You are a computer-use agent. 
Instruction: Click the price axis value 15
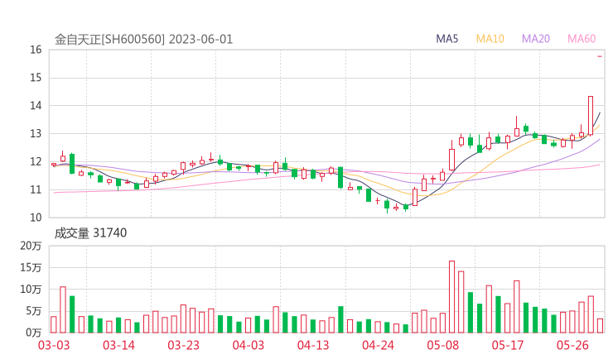(36, 78)
